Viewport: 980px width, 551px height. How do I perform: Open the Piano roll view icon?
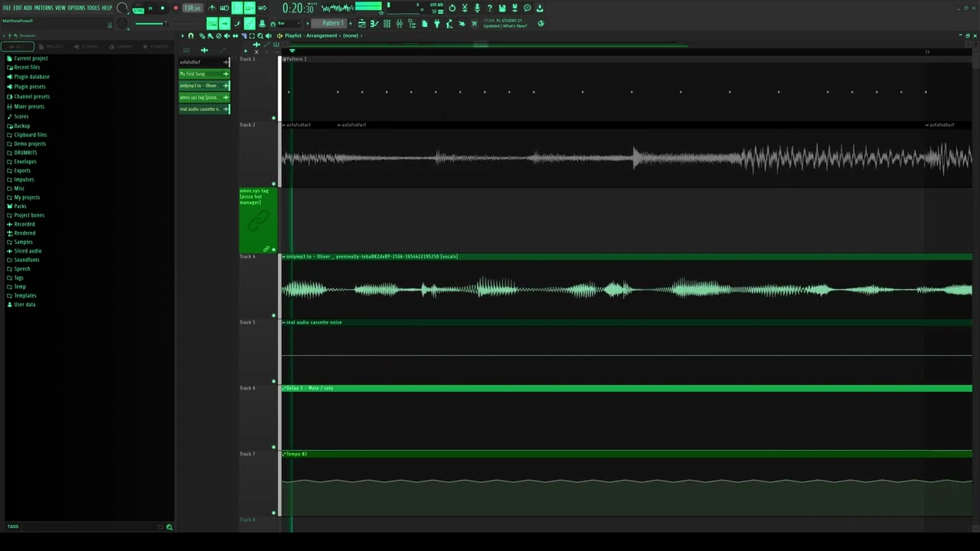(374, 24)
